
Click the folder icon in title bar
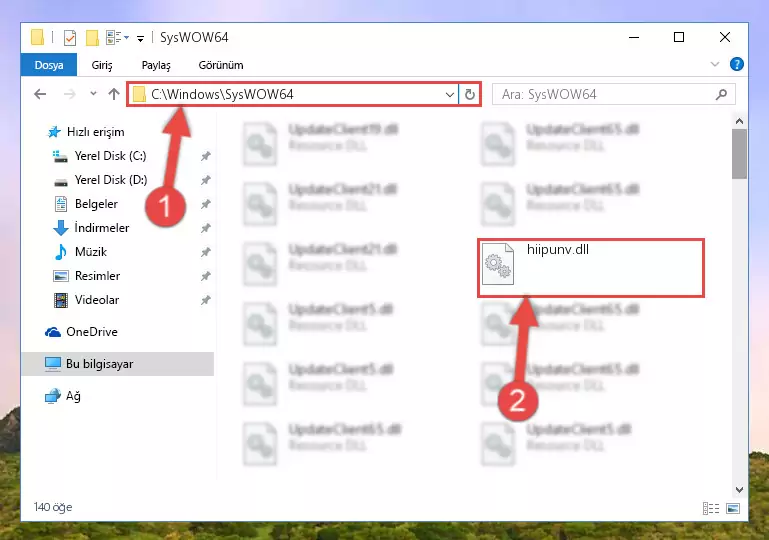tap(37, 37)
